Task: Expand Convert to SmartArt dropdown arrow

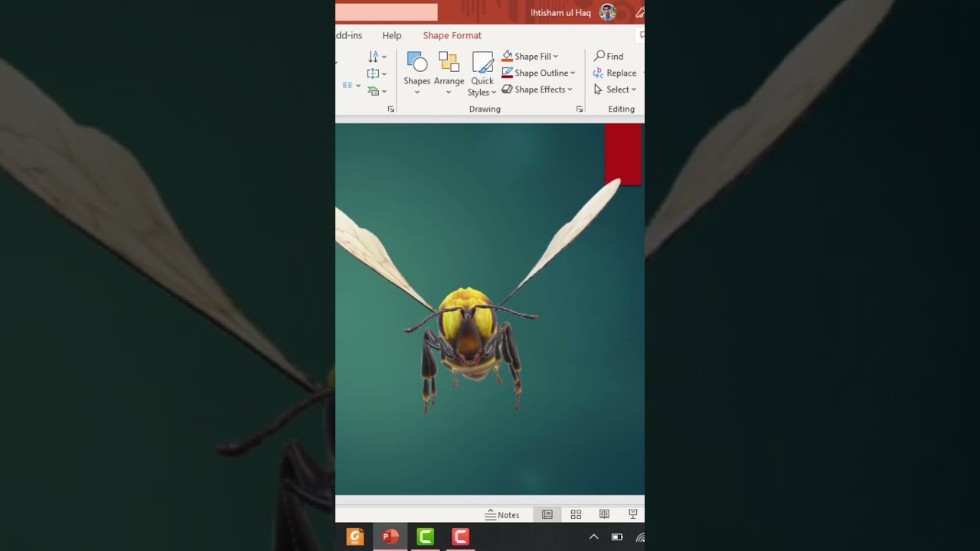Action: (384, 91)
